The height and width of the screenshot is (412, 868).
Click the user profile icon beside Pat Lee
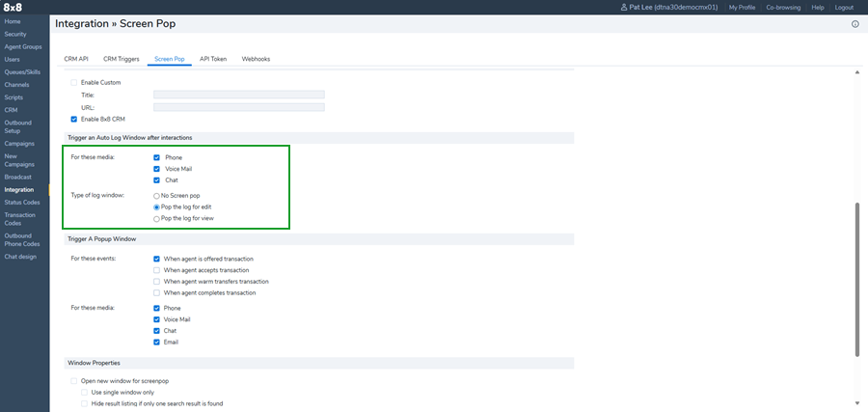(624, 7)
